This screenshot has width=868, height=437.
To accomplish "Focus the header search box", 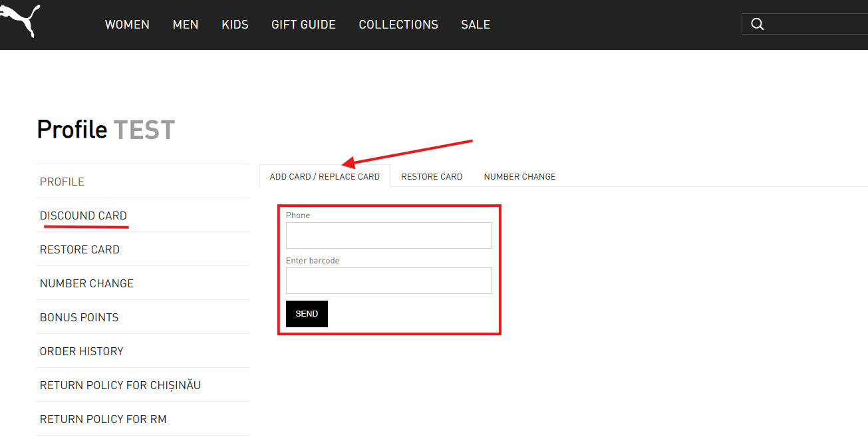I will pos(805,24).
